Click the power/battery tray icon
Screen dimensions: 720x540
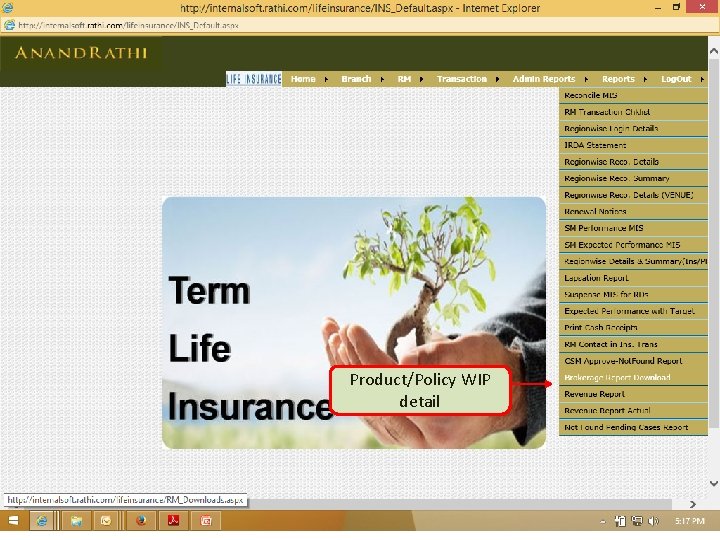620,521
